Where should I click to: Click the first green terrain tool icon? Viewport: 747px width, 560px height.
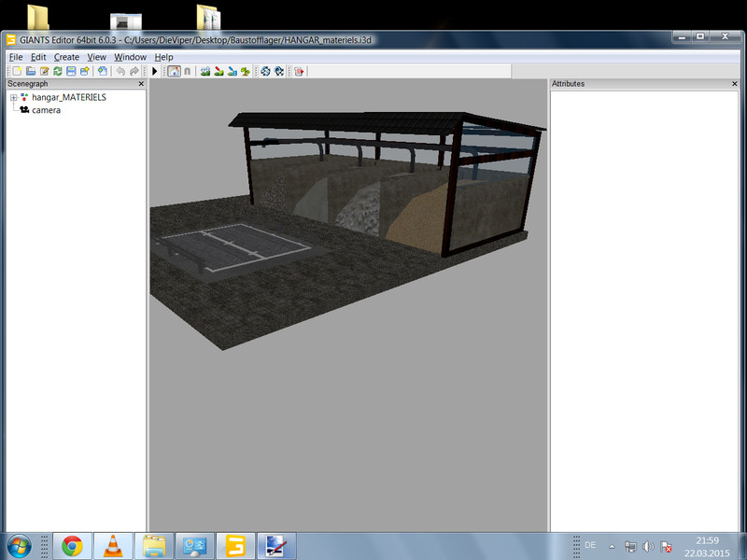tap(204, 71)
